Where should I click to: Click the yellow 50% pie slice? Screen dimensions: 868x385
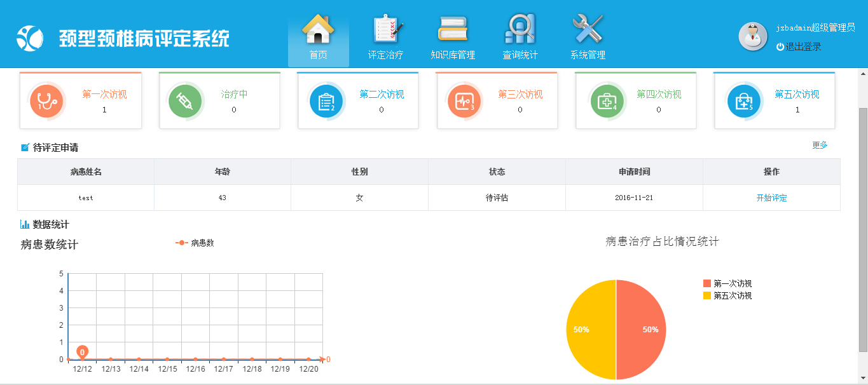[x=588, y=330]
